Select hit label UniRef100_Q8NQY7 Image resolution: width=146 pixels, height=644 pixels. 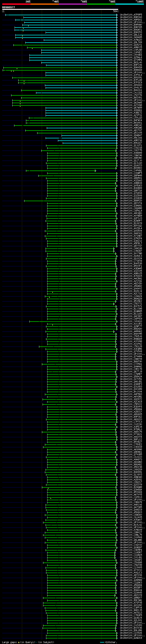[x=131, y=598]
